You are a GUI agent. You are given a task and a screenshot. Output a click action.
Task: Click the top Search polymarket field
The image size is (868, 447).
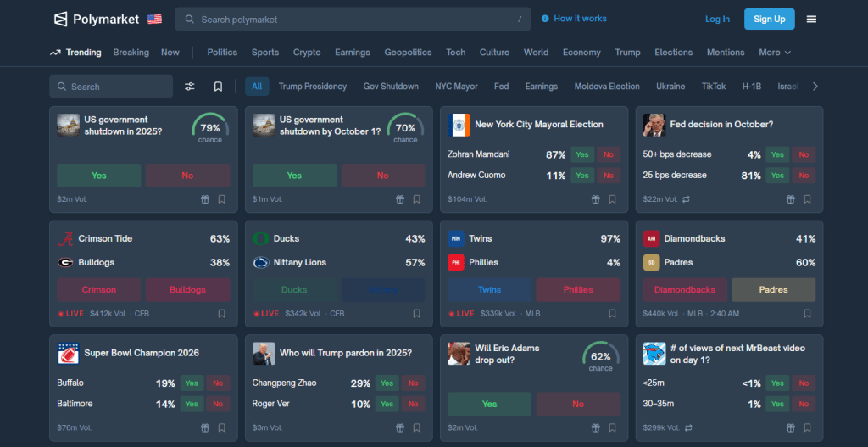[353, 20]
